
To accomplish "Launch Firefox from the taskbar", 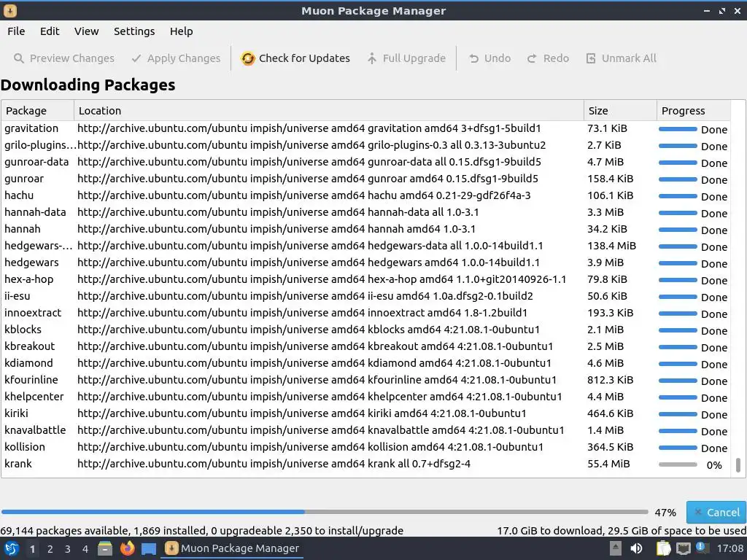I will pyautogui.click(x=127, y=548).
